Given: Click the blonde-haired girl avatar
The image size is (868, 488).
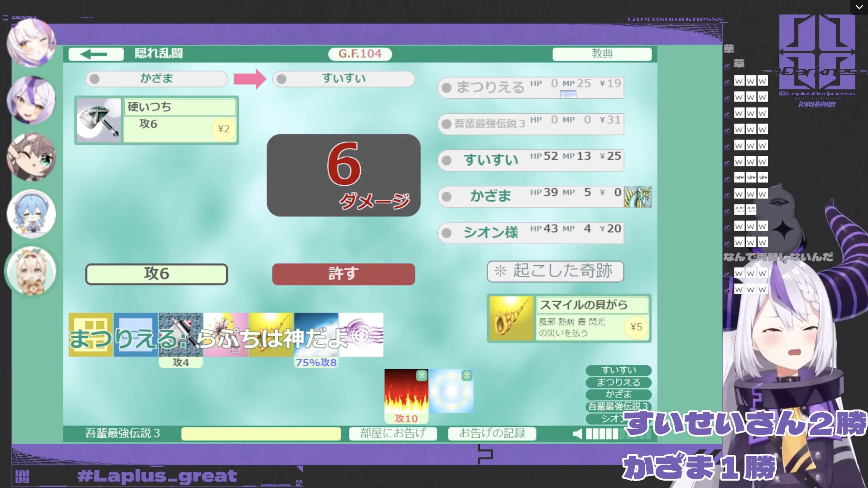Looking at the screenshot, I should coord(31,271).
